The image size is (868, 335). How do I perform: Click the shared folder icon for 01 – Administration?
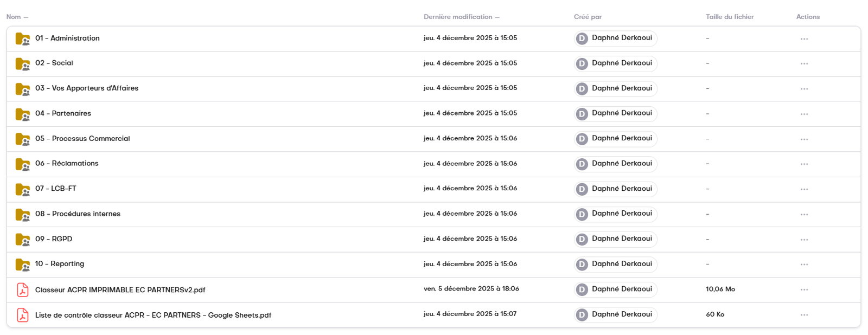click(x=23, y=38)
